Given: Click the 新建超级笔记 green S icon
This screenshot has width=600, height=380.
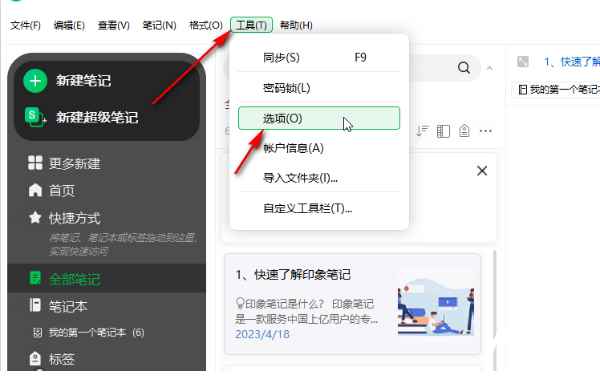Looking at the screenshot, I should coord(35,117).
